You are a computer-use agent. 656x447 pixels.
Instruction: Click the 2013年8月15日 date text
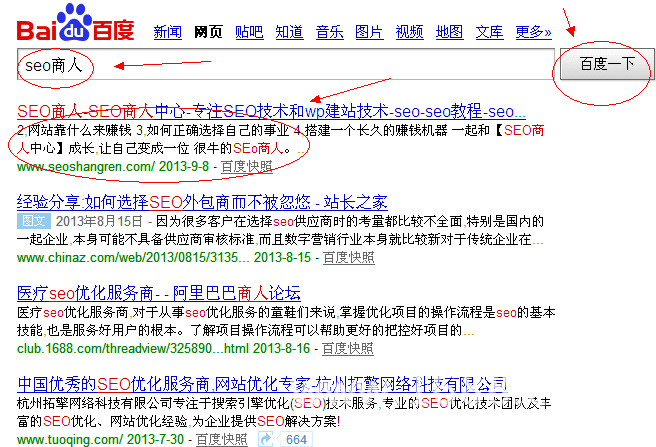coord(99,221)
